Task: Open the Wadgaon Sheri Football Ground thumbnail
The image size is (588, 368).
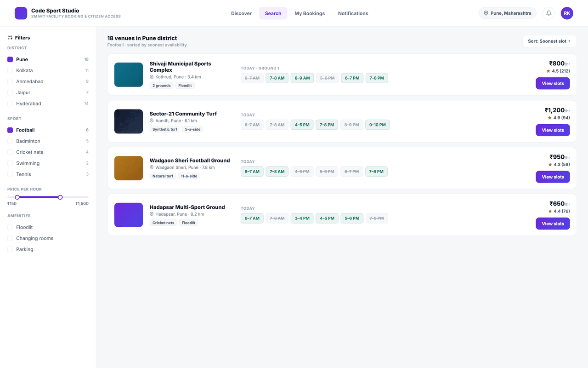Action: pos(129,168)
